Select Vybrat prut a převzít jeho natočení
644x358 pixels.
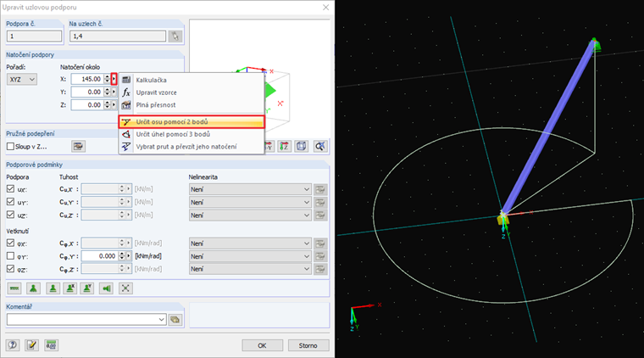pos(192,146)
